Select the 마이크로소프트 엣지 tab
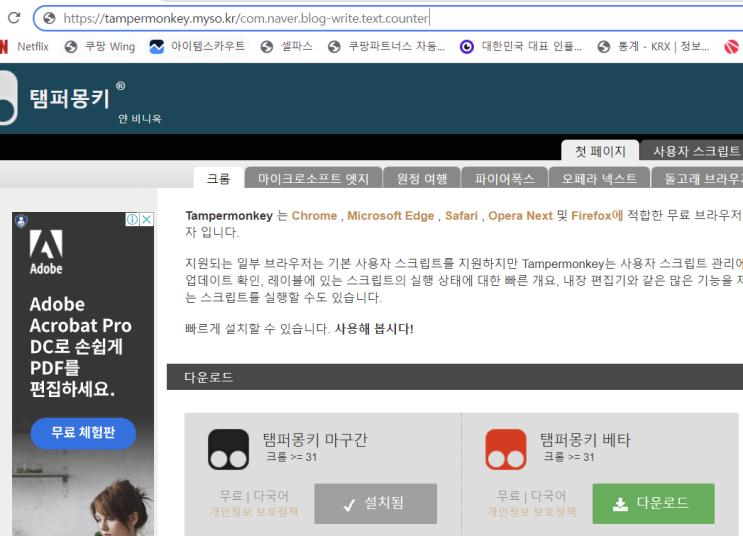 coord(313,178)
